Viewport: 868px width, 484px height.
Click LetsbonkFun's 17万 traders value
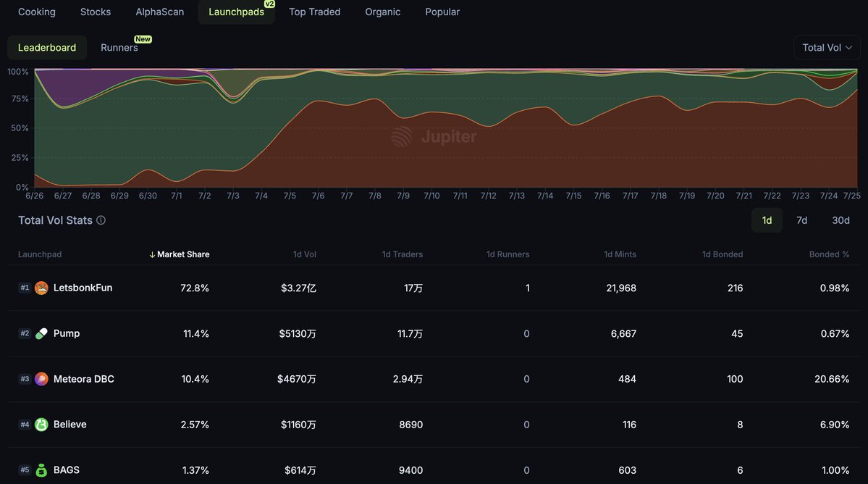[413, 288]
